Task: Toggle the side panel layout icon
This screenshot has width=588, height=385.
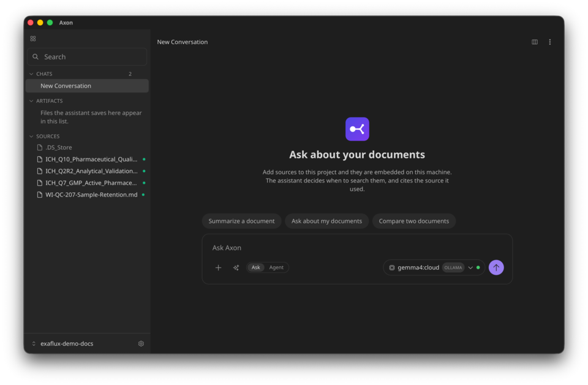Action: 534,42
